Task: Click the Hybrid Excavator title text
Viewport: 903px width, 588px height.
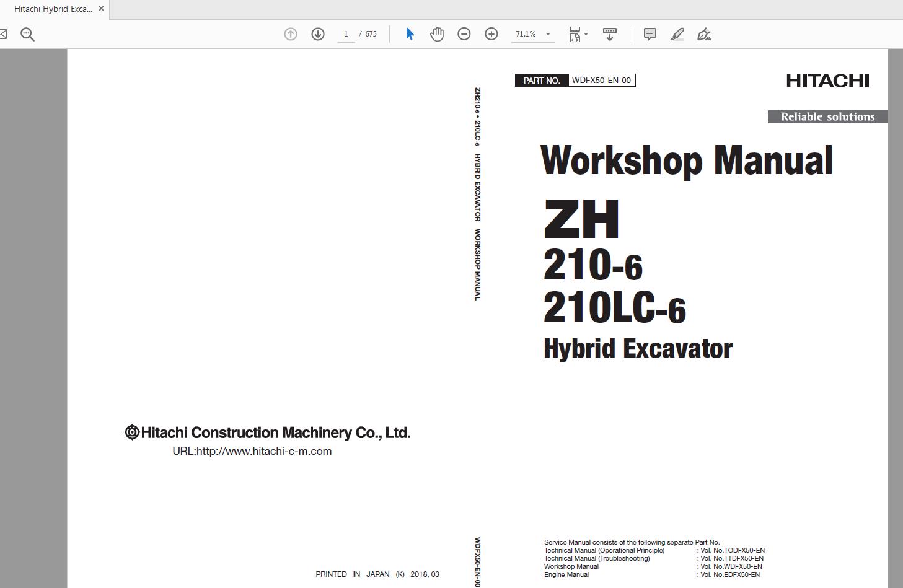Action: click(x=638, y=349)
